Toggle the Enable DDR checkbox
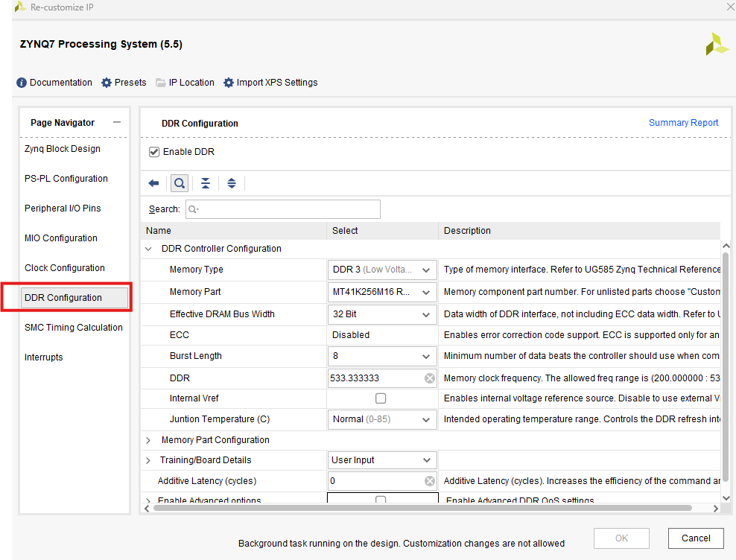 coord(154,152)
